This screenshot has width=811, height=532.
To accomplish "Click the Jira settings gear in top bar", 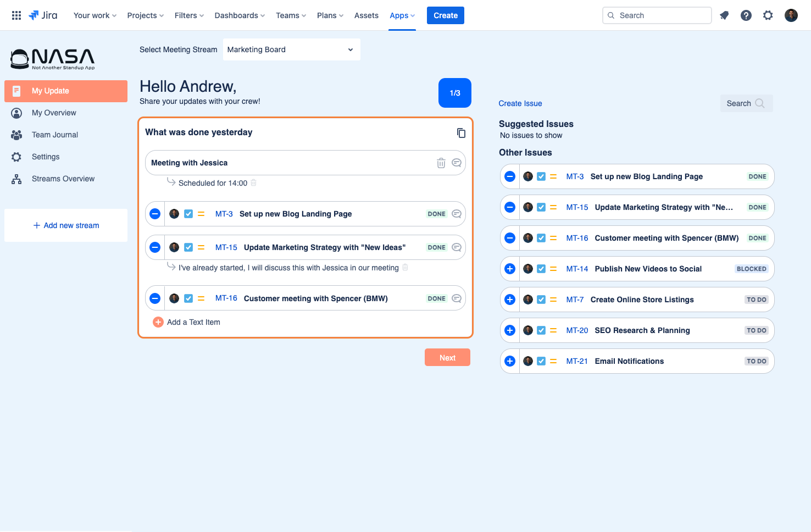I will (x=768, y=15).
